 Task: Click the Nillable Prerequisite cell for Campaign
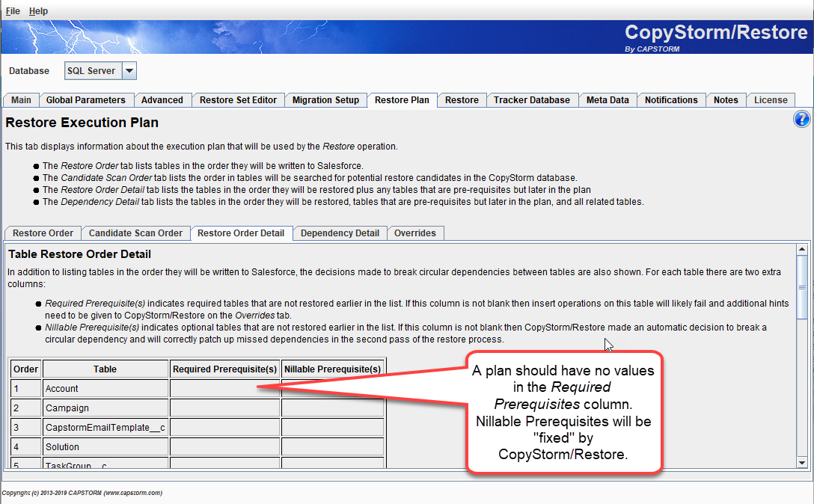pos(333,408)
